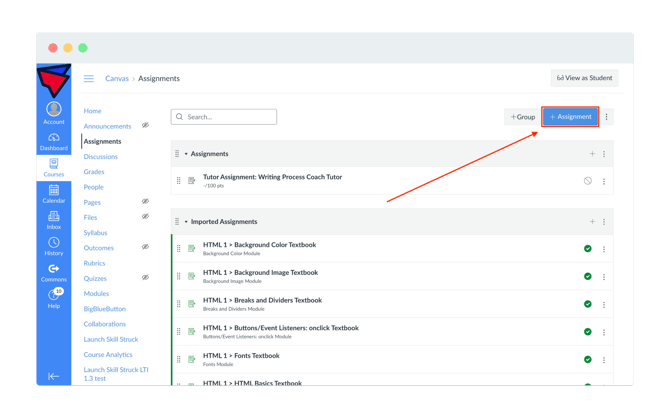The width and height of the screenshot is (670, 418).
Task: Open the Calendar icon in blue sidebar
Action: [x=54, y=190]
